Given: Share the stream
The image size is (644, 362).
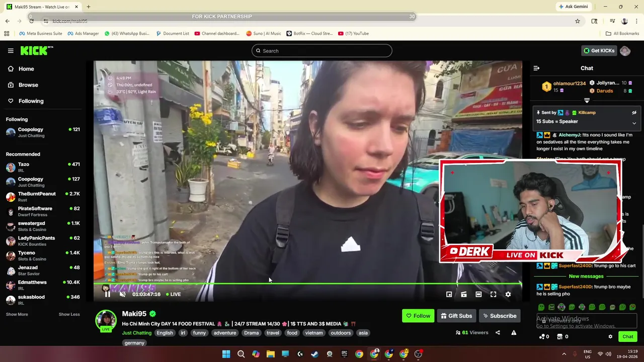Looking at the screenshot, I should pos(498,332).
